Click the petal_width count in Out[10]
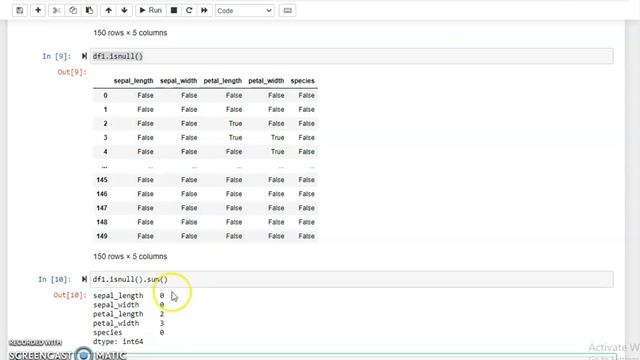 tap(162, 323)
